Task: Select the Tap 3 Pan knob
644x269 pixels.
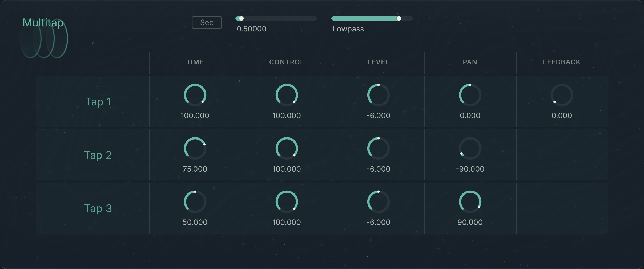Action: click(470, 201)
